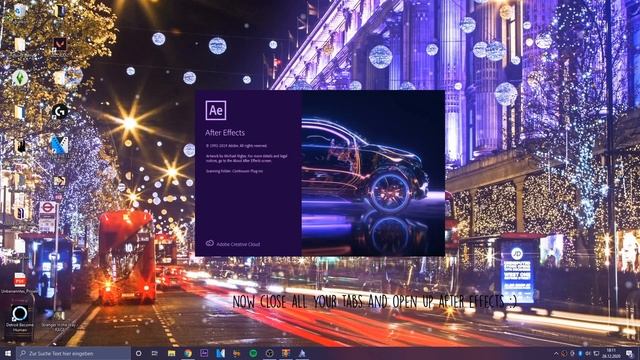Click the taskbar search field
This screenshot has width=640, height=360.
pyautogui.click(x=73, y=353)
